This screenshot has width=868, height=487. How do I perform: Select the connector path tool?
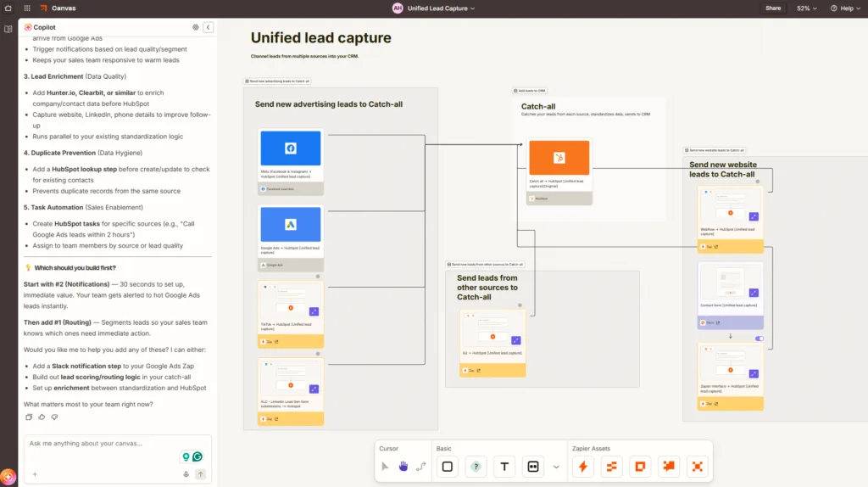421,467
